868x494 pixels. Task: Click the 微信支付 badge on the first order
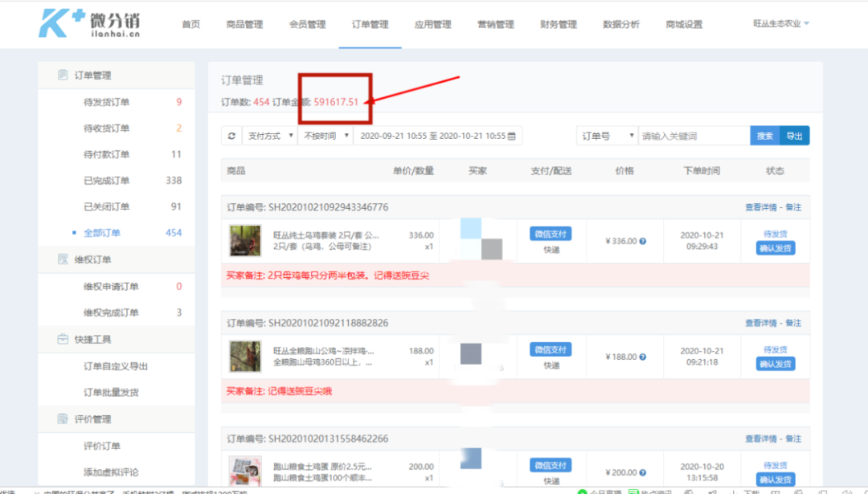551,232
